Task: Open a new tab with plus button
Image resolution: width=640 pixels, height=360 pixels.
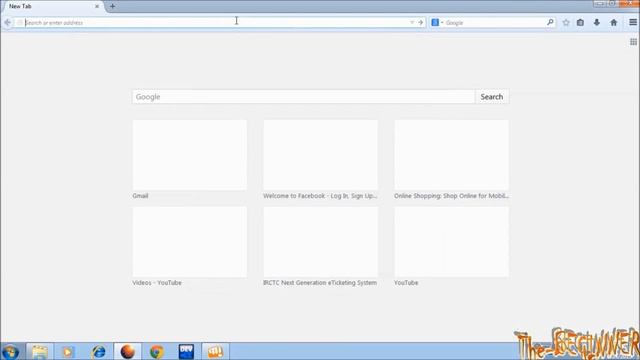Action: [x=112, y=6]
